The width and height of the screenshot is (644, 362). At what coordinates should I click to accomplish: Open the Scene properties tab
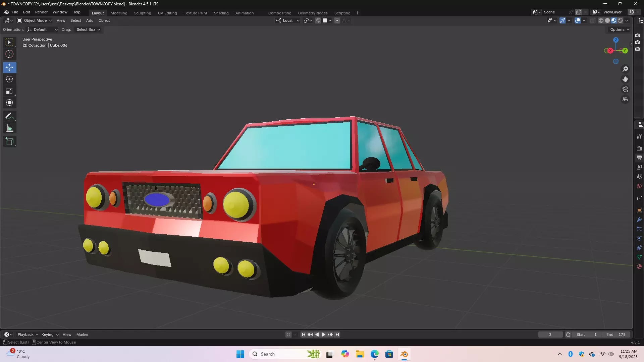tap(639, 176)
